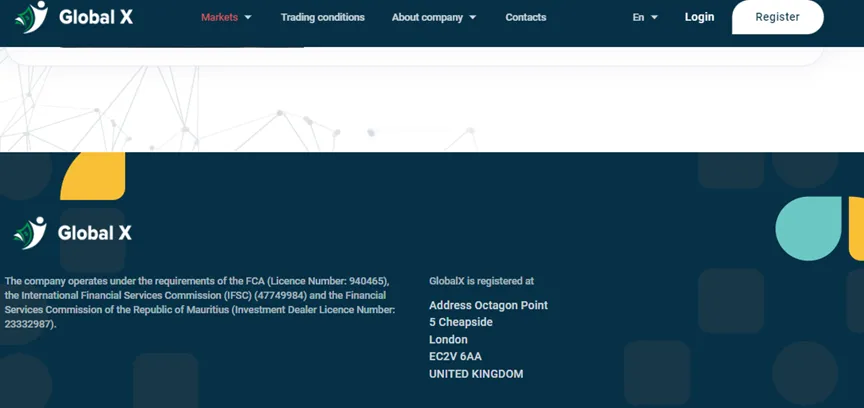Image resolution: width=864 pixels, height=408 pixels.
Task: Click the language dropdown arrow next to En
Action: click(x=654, y=17)
